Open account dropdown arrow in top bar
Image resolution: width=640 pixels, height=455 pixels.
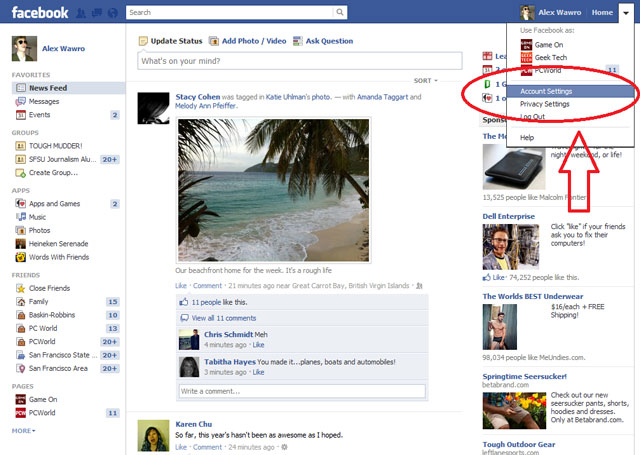click(626, 13)
